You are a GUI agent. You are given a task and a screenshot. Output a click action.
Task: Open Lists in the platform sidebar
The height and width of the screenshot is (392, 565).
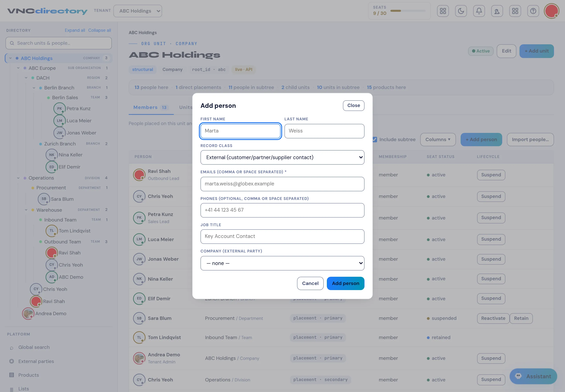[x=24, y=389]
